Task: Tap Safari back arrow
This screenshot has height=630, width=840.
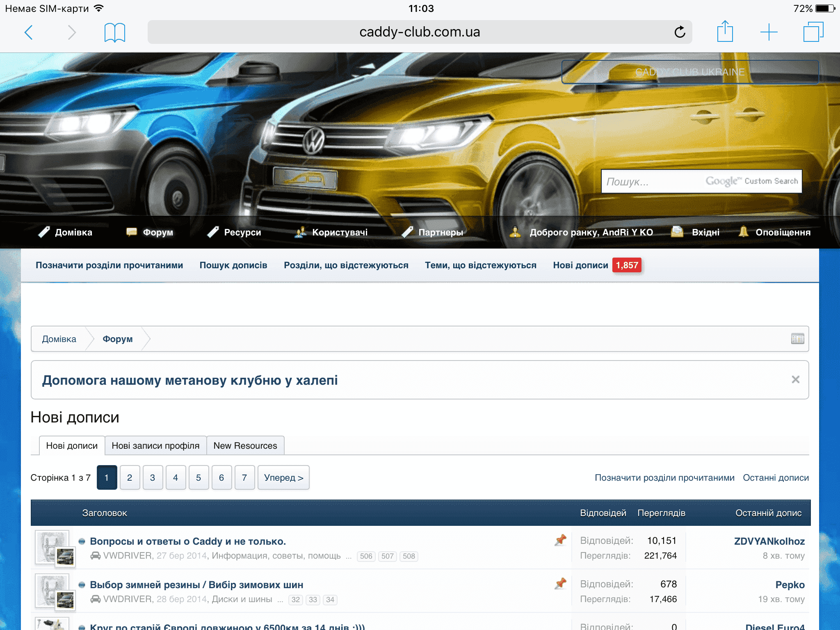Action: click(x=28, y=32)
